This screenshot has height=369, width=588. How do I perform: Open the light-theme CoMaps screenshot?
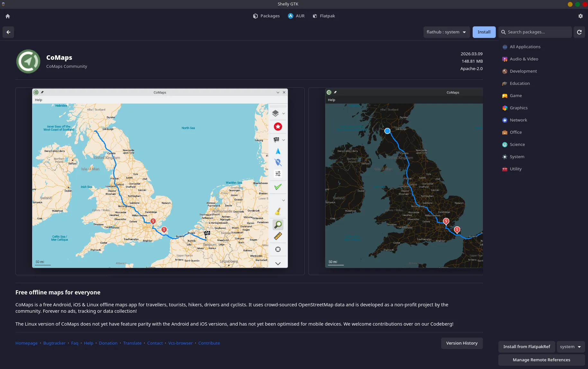pos(160,181)
